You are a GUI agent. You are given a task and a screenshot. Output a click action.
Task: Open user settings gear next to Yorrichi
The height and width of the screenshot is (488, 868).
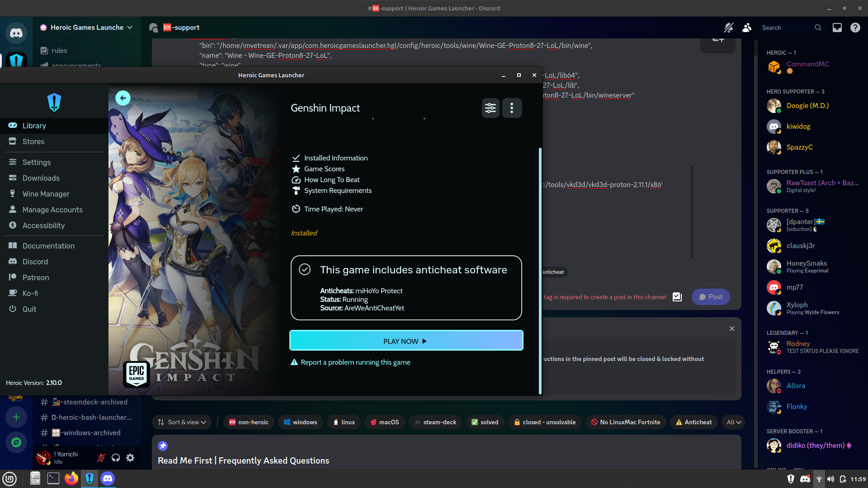pyautogui.click(x=130, y=458)
